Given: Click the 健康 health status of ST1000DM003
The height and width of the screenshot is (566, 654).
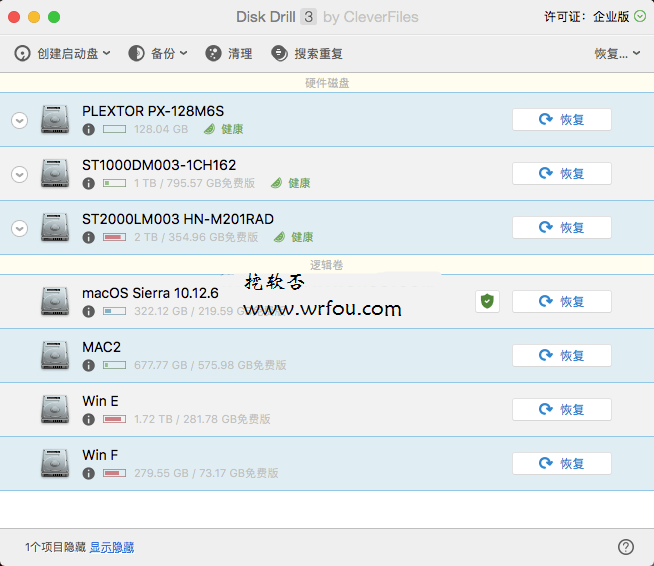Looking at the screenshot, I should (291, 183).
